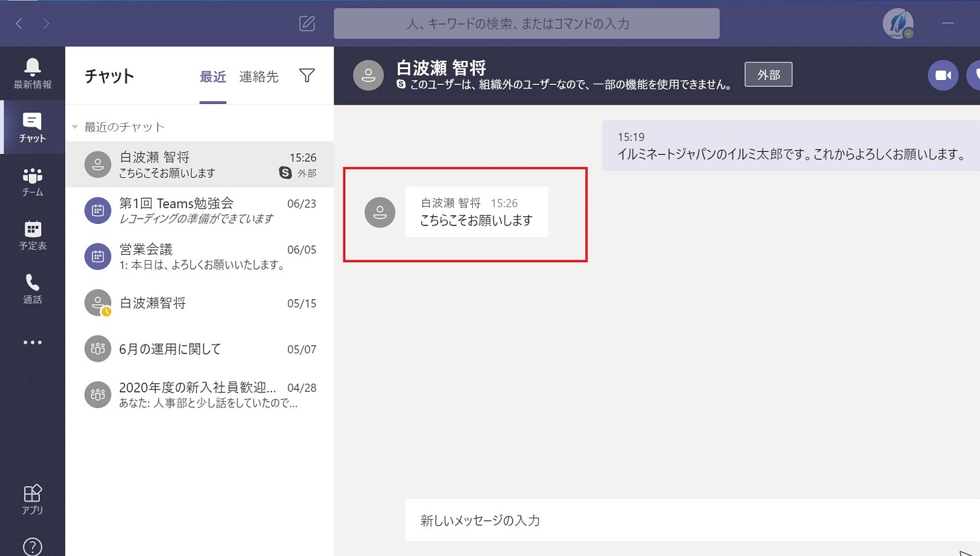This screenshot has height=556, width=980.
Task: Open the chat list filter funnel icon
Action: tap(307, 76)
